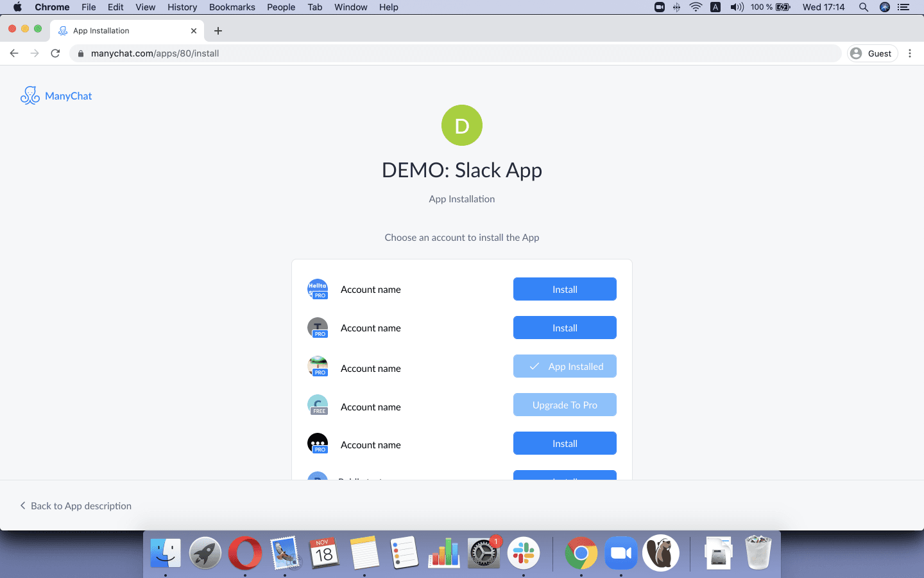Screen dimensions: 924x578
Task: Open the Chrome menu
Action: click(52, 7)
